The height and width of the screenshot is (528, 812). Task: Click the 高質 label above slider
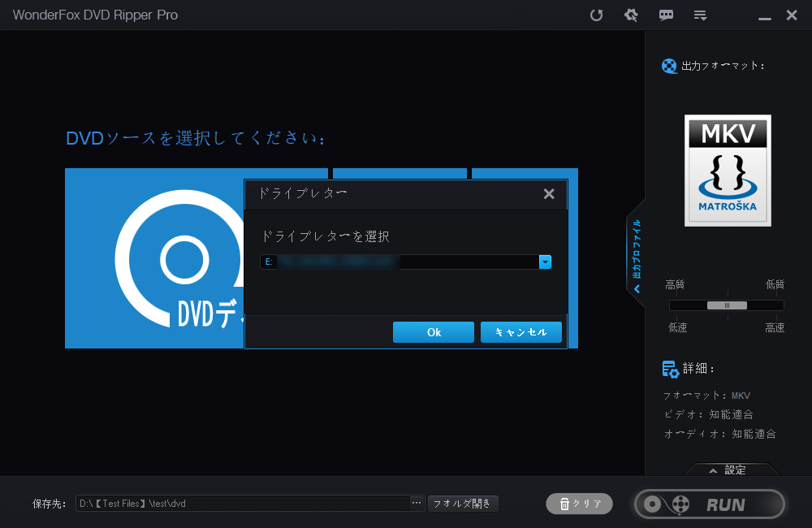click(x=675, y=284)
